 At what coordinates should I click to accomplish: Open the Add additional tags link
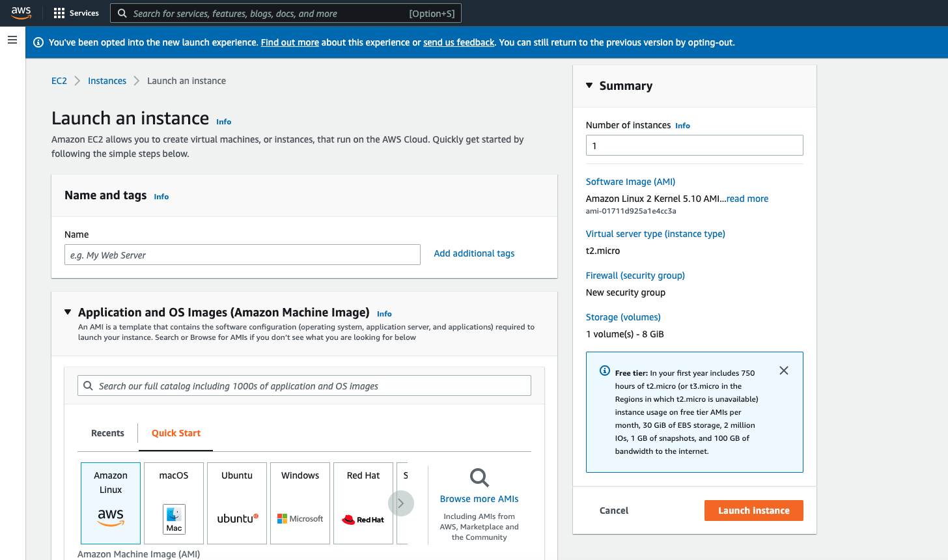(x=474, y=253)
